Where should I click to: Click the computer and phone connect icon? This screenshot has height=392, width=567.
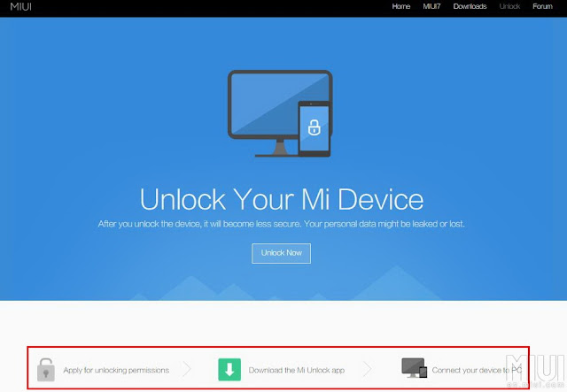(415, 368)
